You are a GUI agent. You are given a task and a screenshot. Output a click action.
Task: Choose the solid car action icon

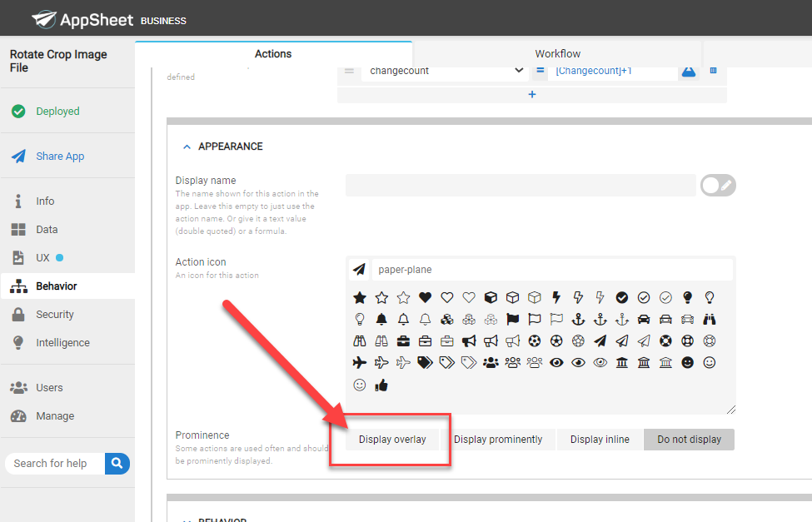coord(644,319)
